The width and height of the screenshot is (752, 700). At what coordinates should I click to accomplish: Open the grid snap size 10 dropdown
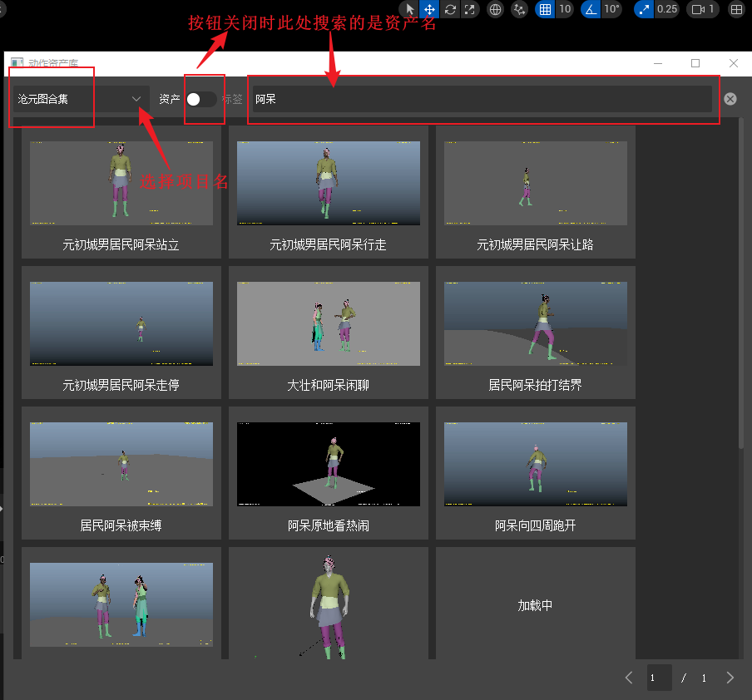pos(565,9)
